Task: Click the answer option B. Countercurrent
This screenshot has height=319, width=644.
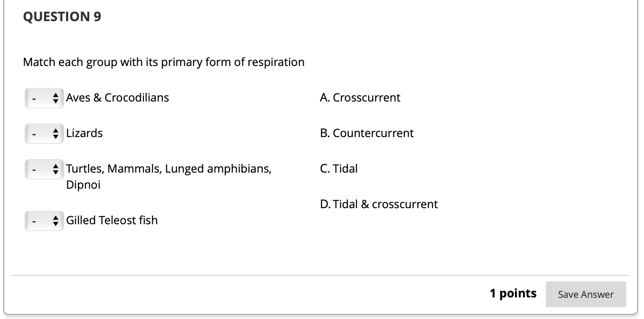Action: pyautogui.click(x=367, y=133)
